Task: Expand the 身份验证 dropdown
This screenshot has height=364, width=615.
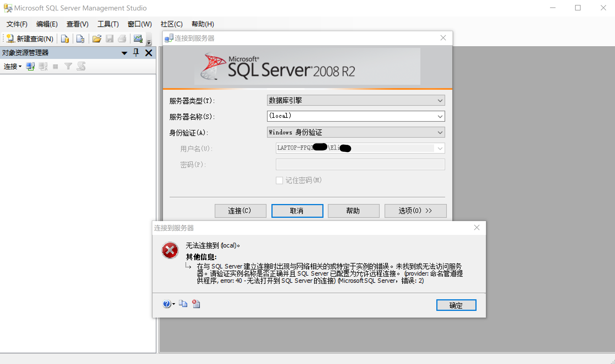Action: pyautogui.click(x=440, y=132)
